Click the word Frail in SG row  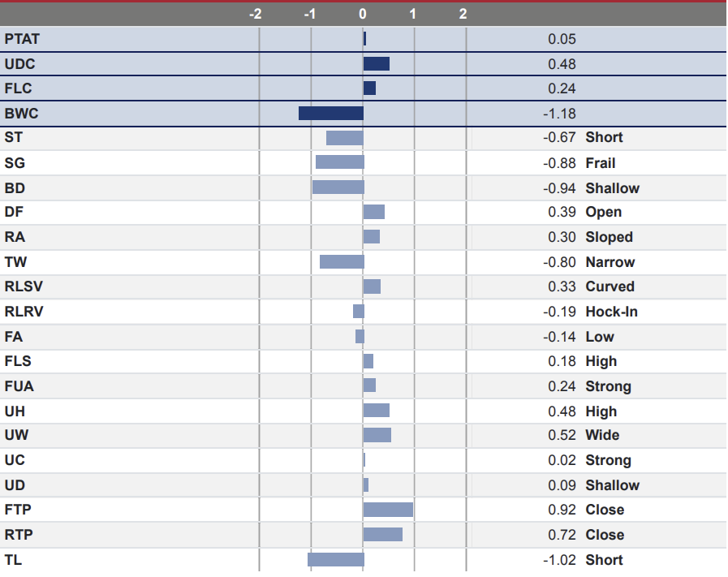pos(601,163)
